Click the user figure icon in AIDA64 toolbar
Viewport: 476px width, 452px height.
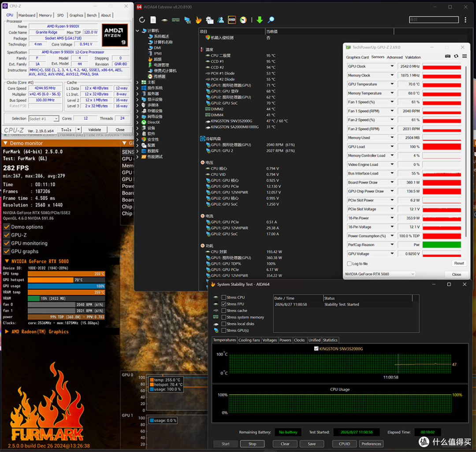[221, 20]
